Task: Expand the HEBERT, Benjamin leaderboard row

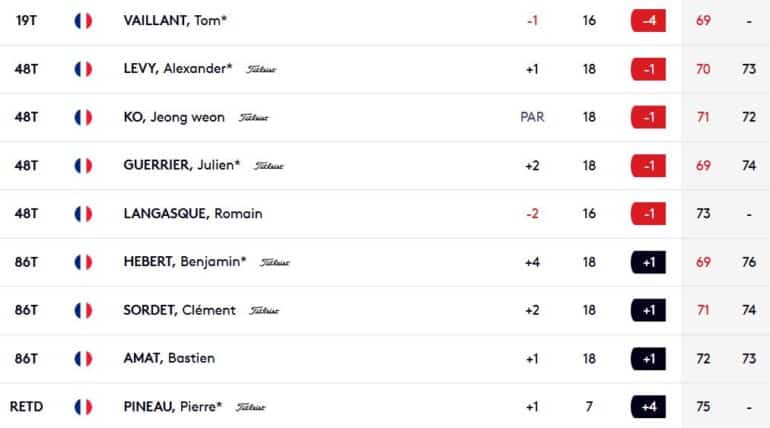Action: click(x=385, y=262)
